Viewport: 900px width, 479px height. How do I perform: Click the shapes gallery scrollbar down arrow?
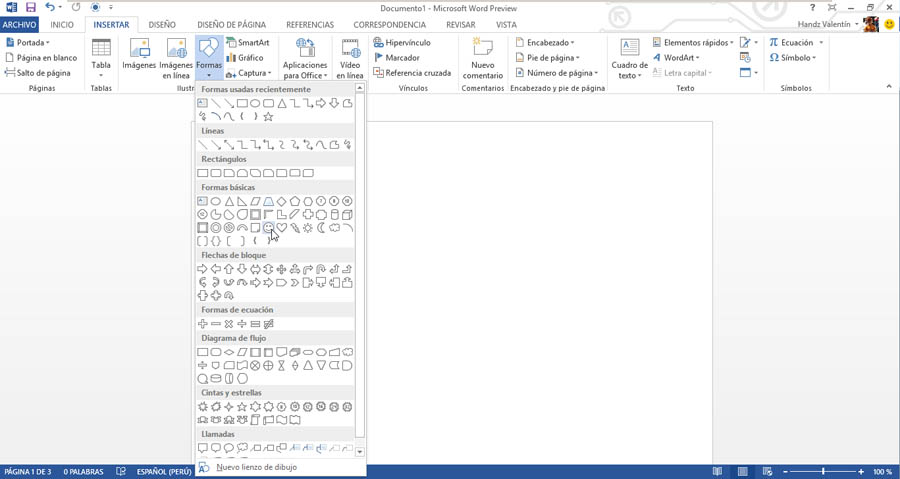(x=360, y=452)
